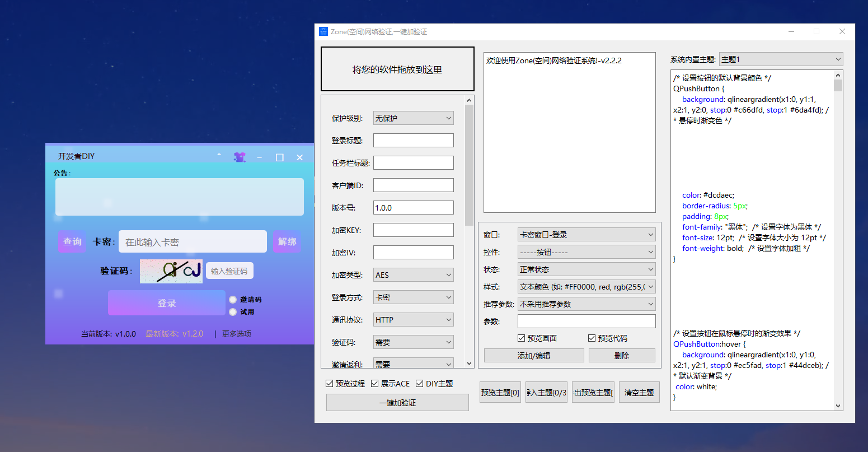This screenshot has width=868, height=452.
Task: Focus the 加密KEY input field
Action: tap(414, 230)
